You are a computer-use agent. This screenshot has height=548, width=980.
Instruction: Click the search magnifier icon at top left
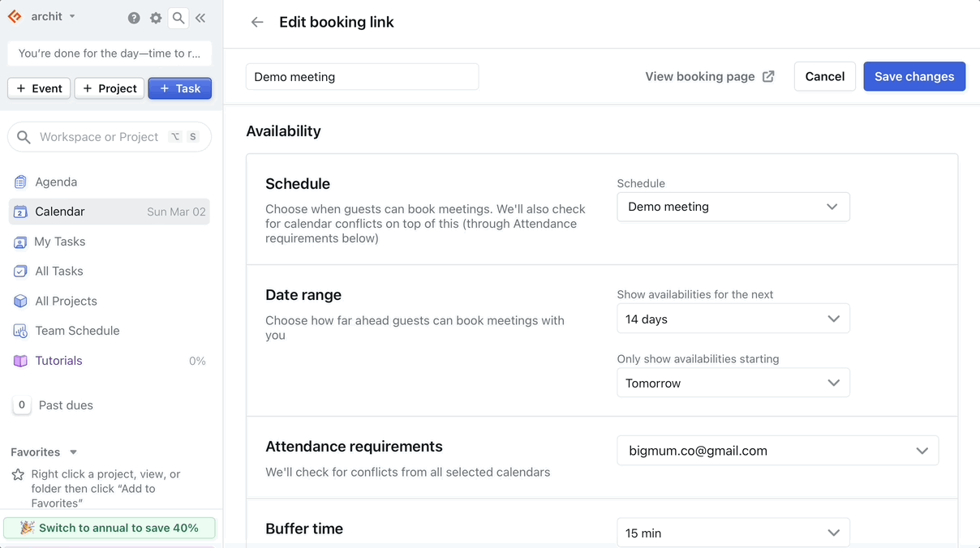click(178, 17)
